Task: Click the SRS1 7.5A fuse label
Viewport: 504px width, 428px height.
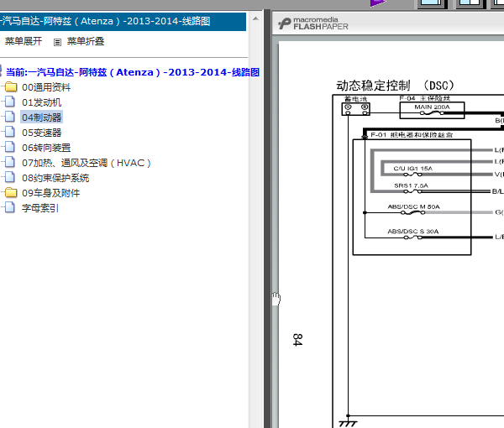Action: [411, 185]
